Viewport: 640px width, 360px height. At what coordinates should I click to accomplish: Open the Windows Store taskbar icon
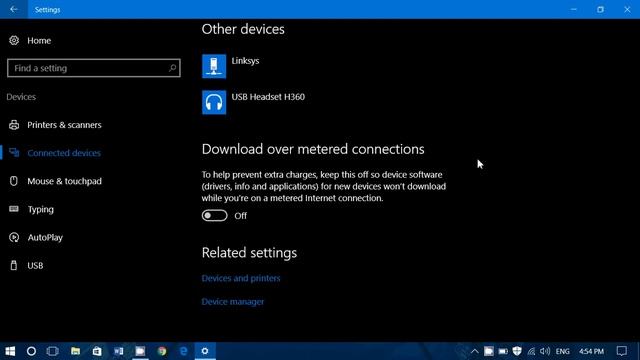tap(97, 351)
